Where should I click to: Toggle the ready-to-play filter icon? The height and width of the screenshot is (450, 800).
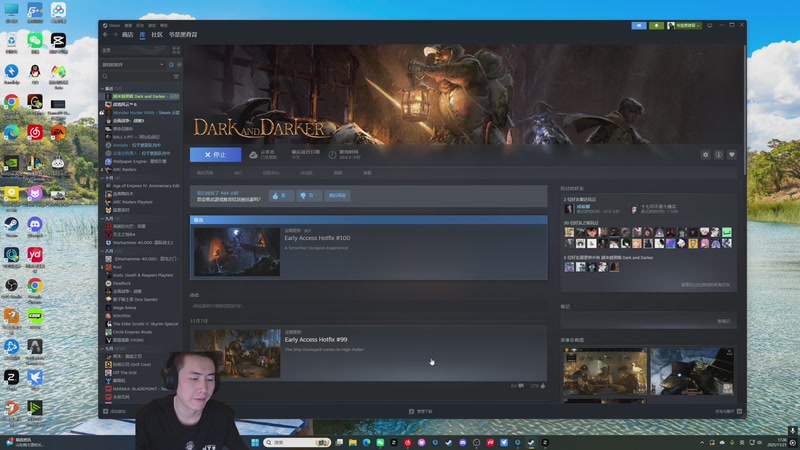179,65
